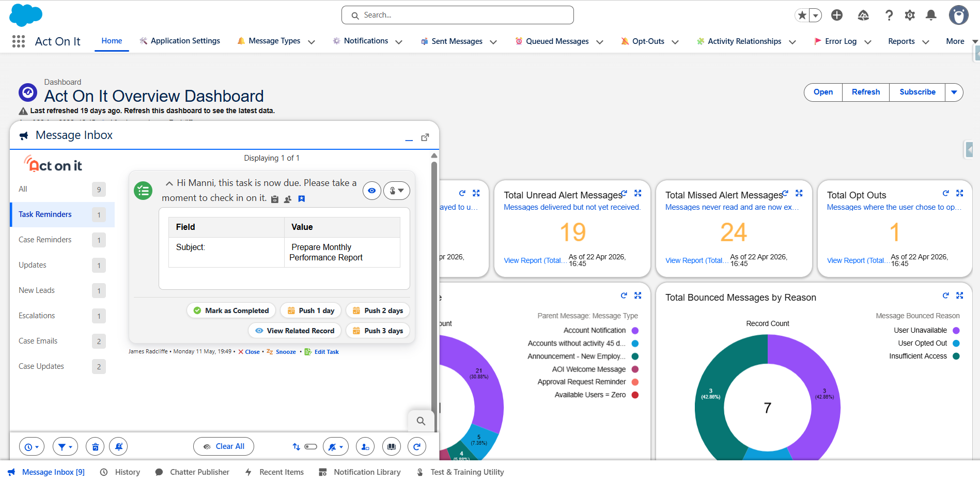Toggle the eye button on the message

[372, 191]
